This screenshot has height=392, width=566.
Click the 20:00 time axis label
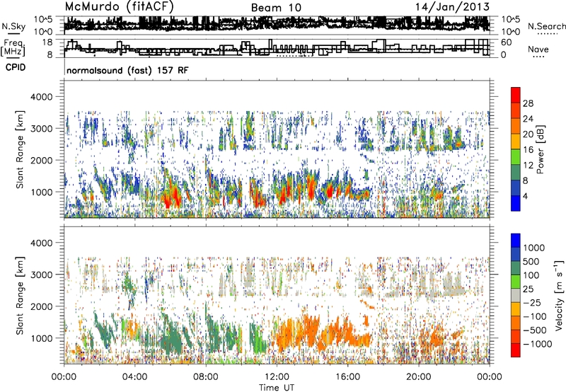coord(419,377)
